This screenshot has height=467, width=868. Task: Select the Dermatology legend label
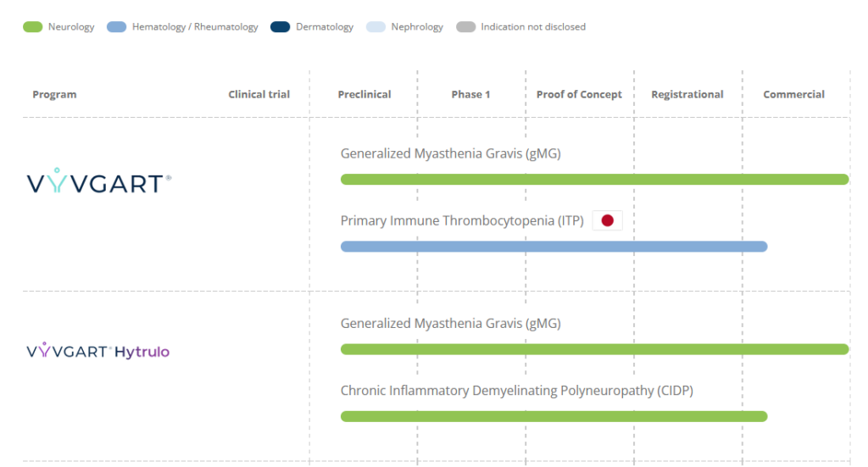pos(325,27)
